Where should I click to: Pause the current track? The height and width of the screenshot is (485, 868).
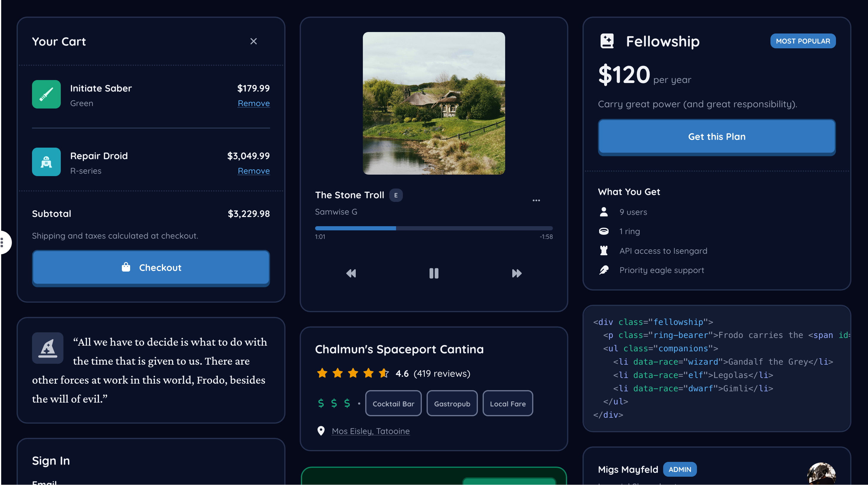tap(434, 273)
